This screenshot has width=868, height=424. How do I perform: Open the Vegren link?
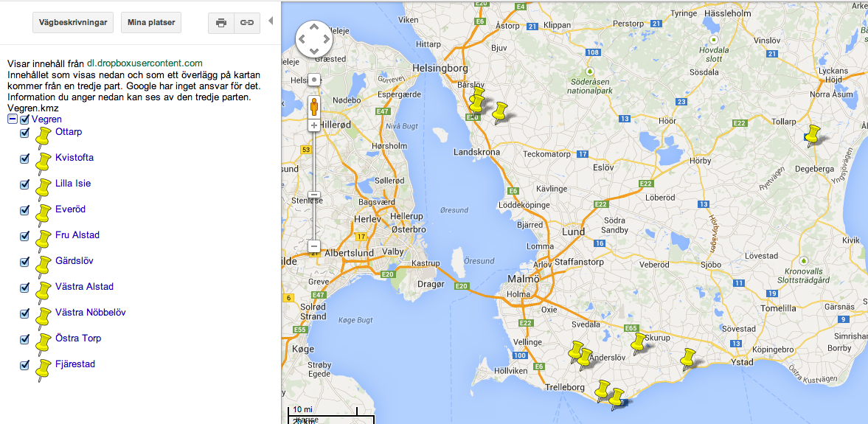[x=46, y=119]
